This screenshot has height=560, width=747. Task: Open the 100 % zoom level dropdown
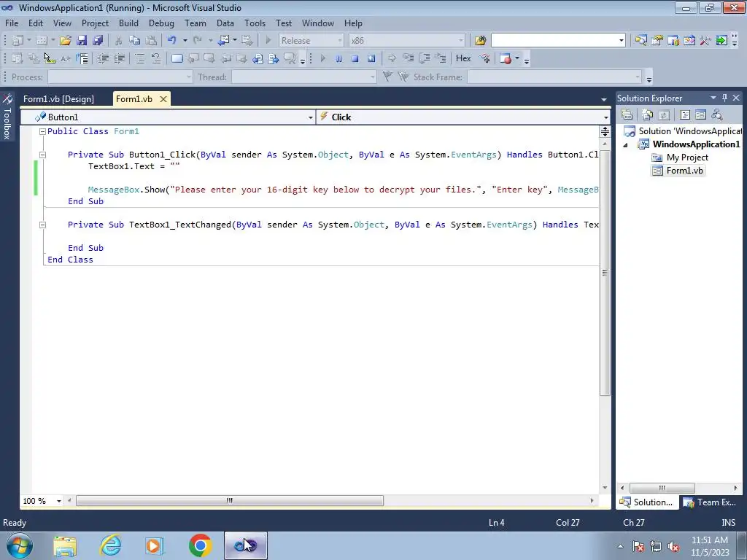59,501
